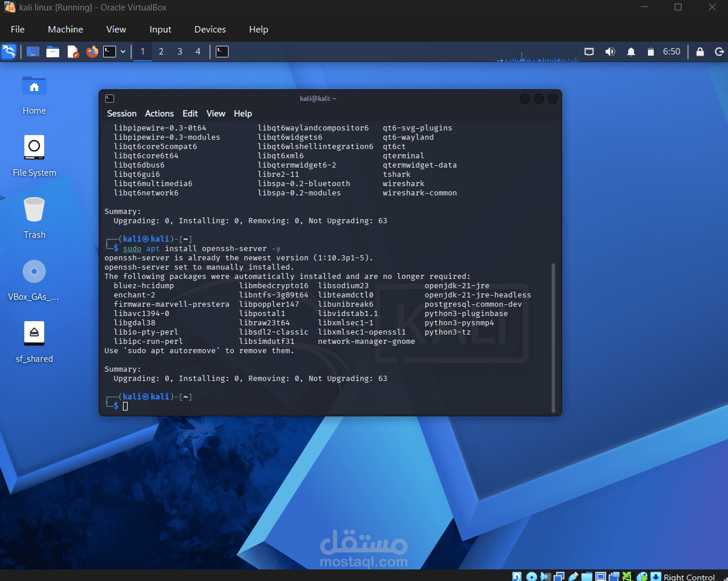Open the terminal Edit menu
Screen dimensions: 728x581
pos(190,114)
